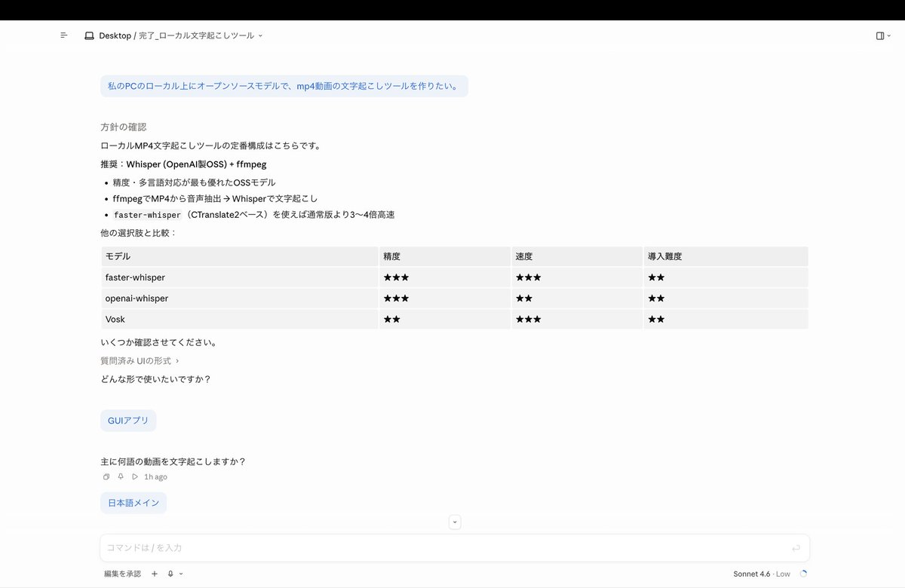Image resolution: width=905 pixels, height=588 pixels.
Task: Click the 精度 column header
Action: click(x=444, y=256)
